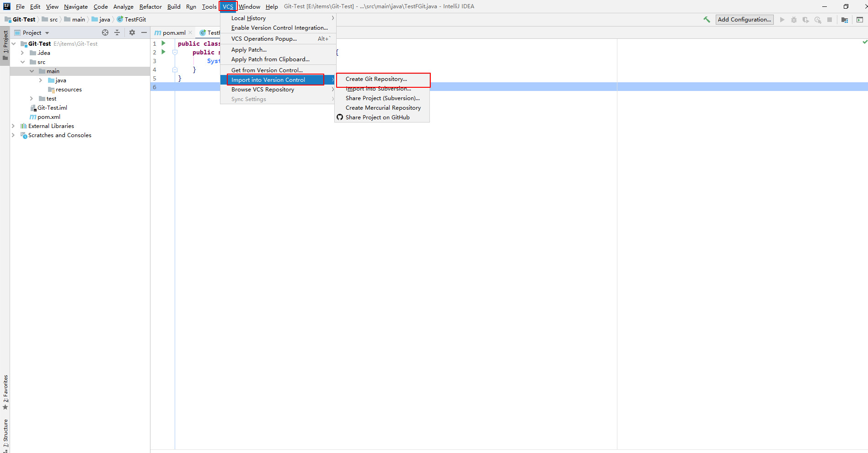Open the 1: Project tool window
868x453 pixels.
[5, 45]
